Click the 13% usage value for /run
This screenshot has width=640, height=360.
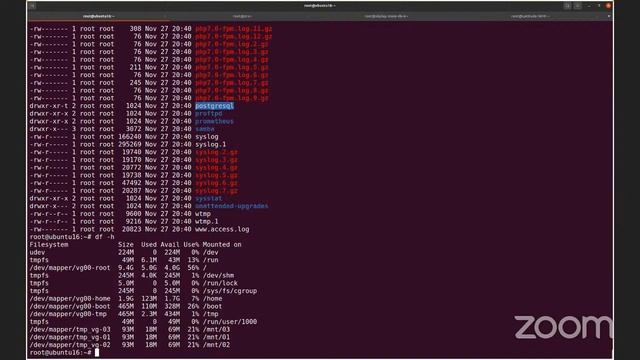pos(193,260)
